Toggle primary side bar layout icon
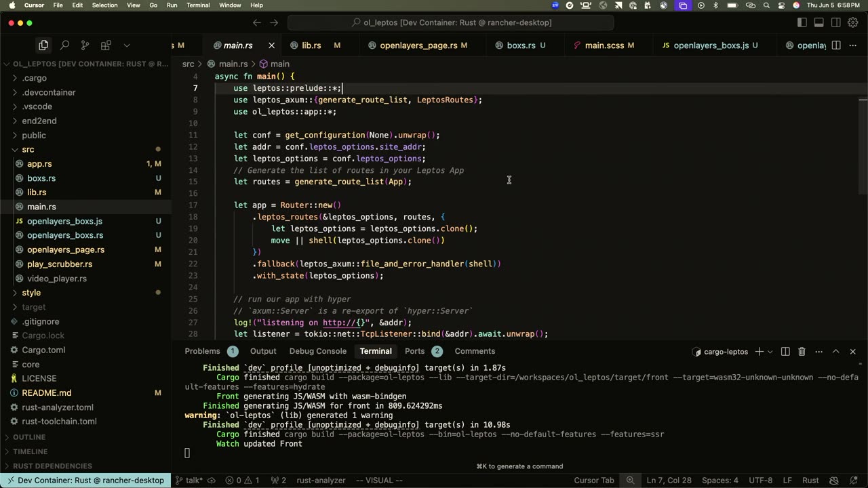868x488 pixels. coord(802,22)
